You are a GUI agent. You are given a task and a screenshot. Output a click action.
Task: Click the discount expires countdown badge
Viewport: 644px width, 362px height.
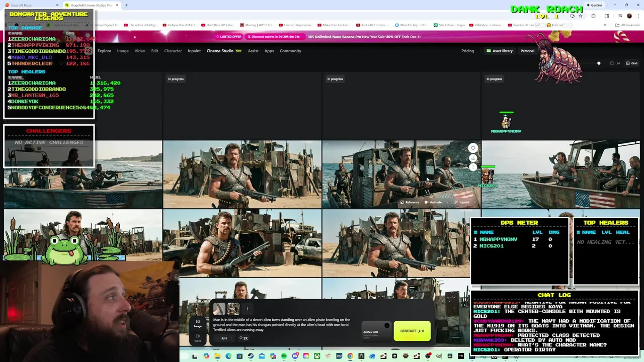[275, 36]
